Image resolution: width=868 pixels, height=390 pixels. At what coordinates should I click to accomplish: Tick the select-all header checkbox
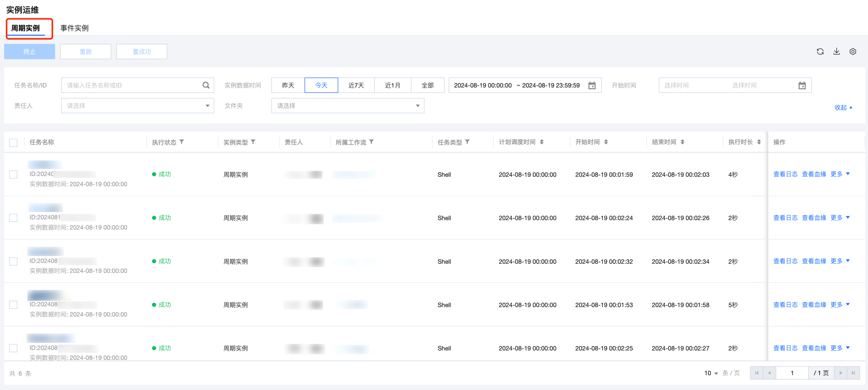[13, 142]
